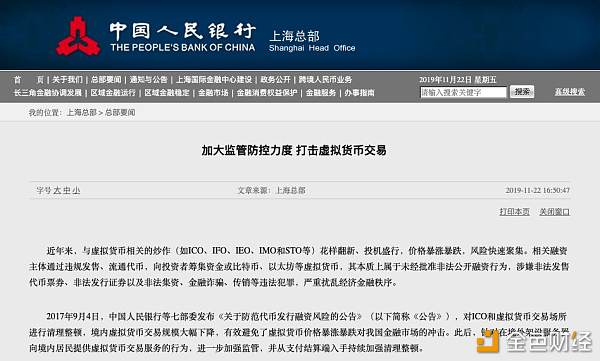
Task: Click the 搜索 search button
Action: [x=522, y=92]
